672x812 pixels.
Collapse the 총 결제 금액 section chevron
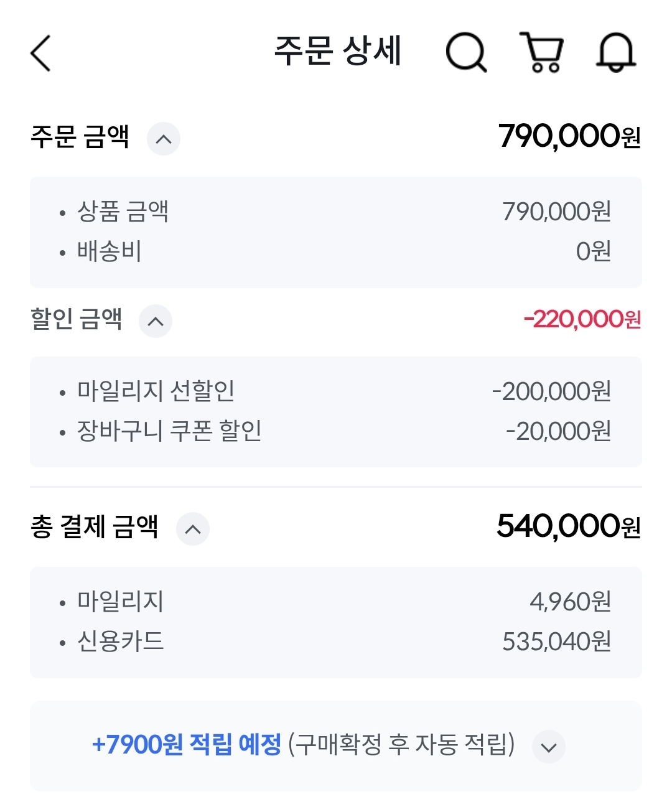pyautogui.click(x=193, y=529)
